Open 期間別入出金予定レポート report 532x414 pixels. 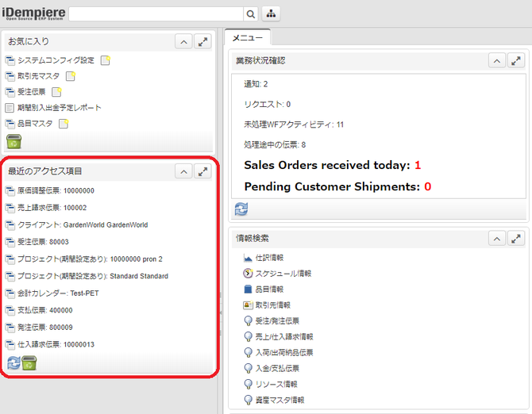click(x=59, y=108)
